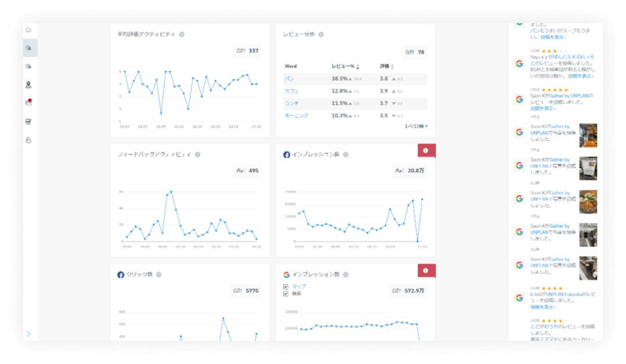Open the location pin icon in sidebar

coord(28,85)
